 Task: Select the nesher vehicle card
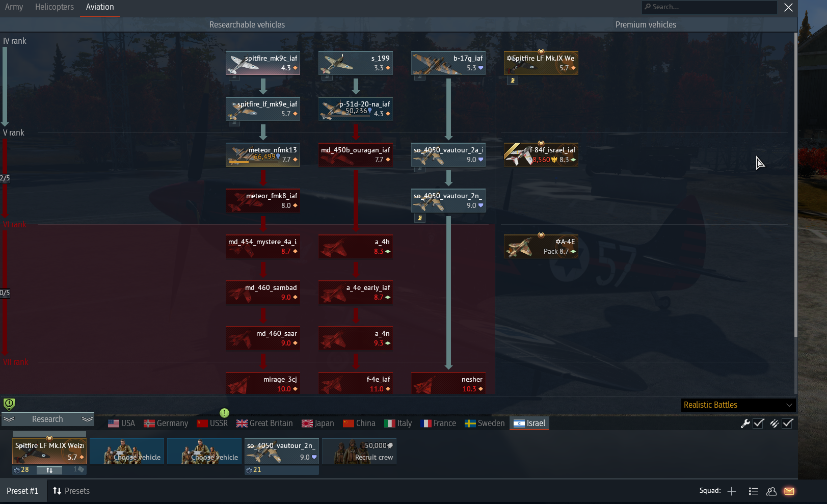click(448, 384)
